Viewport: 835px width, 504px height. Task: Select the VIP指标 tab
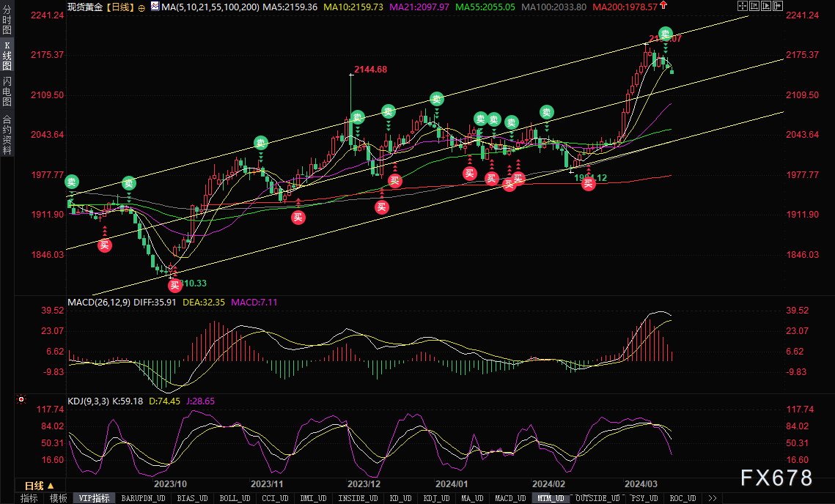point(95,498)
